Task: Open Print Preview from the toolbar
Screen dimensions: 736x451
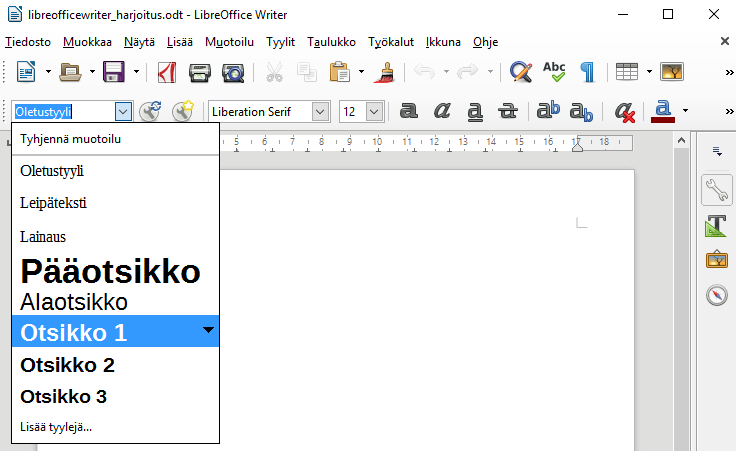Action: (232, 72)
